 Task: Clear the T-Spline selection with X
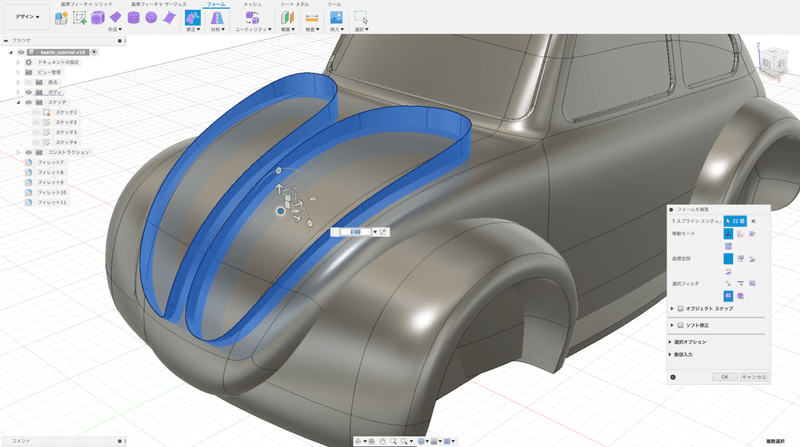pyautogui.click(x=753, y=221)
